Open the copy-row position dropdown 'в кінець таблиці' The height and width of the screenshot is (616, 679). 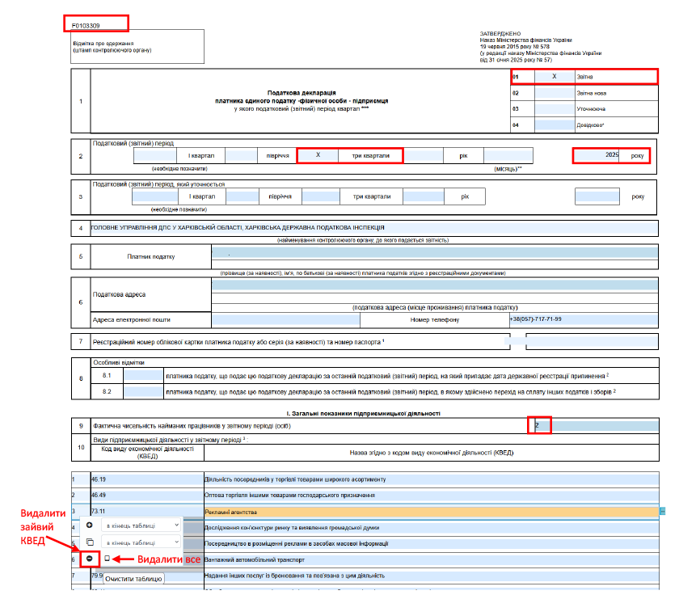141,542
